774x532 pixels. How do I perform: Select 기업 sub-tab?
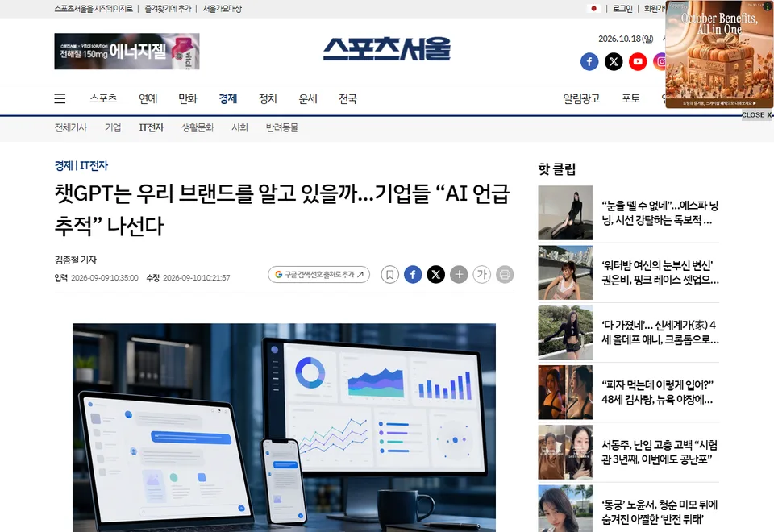(x=113, y=128)
